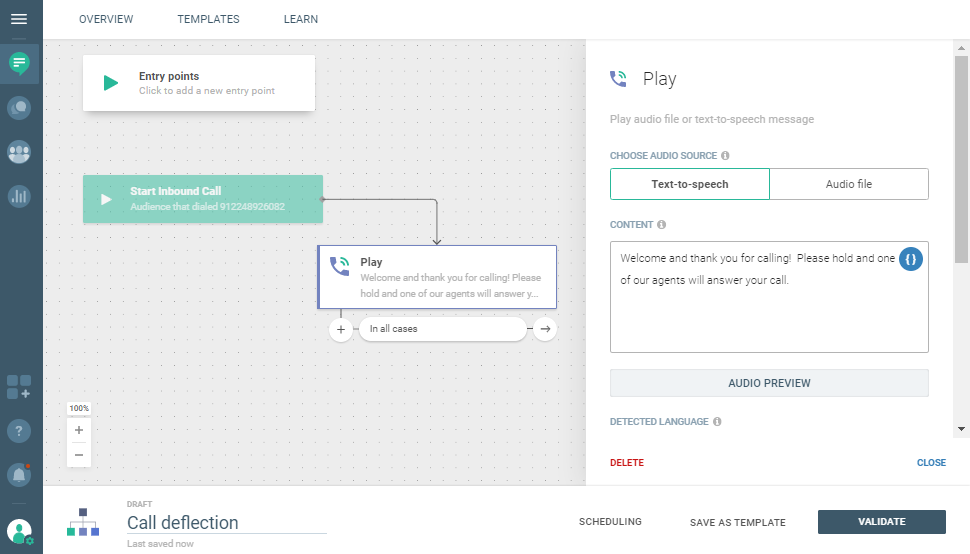Open the people audience sidebar icon

pyautogui.click(x=19, y=152)
